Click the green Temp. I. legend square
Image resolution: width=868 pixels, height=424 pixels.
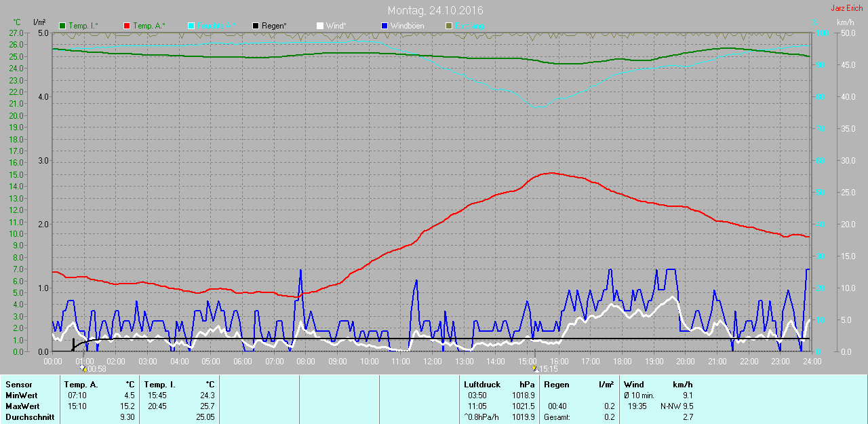click(x=63, y=26)
